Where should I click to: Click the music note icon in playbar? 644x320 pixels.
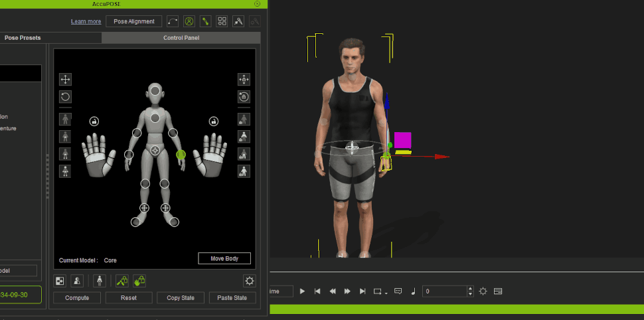point(413,291)
